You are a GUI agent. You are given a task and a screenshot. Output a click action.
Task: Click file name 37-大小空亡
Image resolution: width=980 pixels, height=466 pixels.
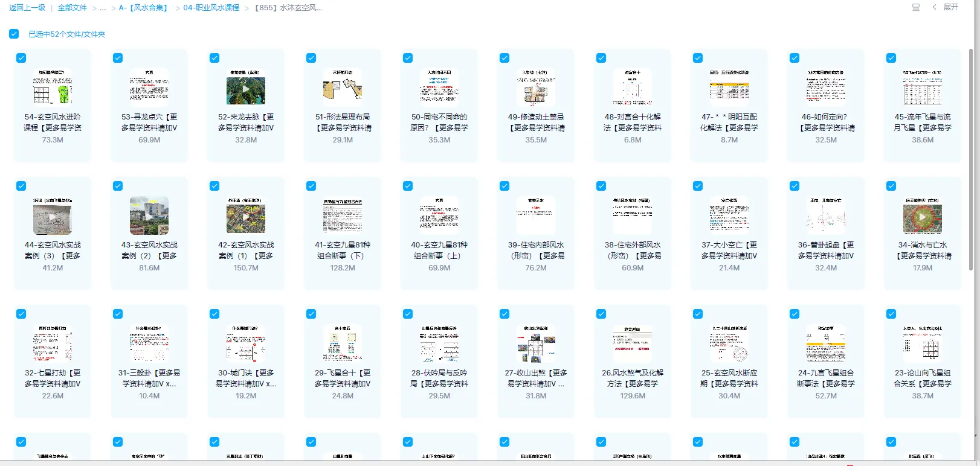pyautogui.click(x=729, y=251)
